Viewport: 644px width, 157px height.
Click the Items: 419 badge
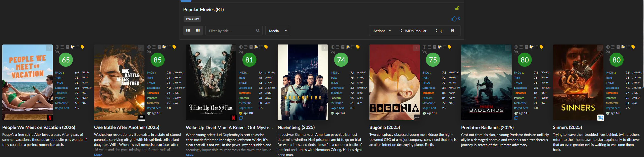[192, 19]
